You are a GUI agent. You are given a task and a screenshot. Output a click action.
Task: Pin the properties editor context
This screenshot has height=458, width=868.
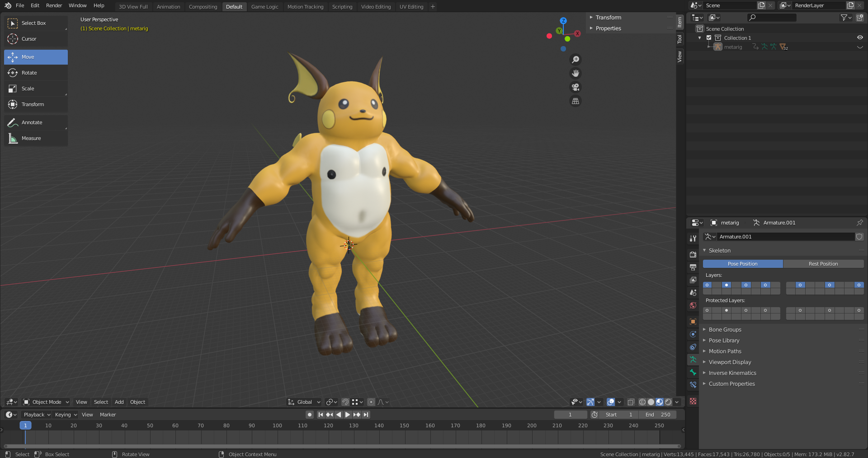859,223
